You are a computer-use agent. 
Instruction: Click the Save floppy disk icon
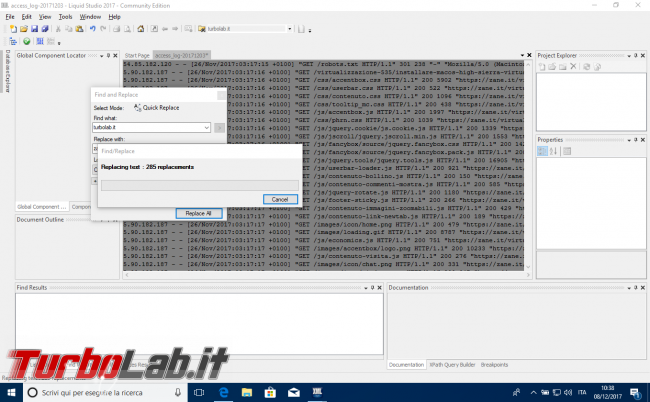click(34, 29)
